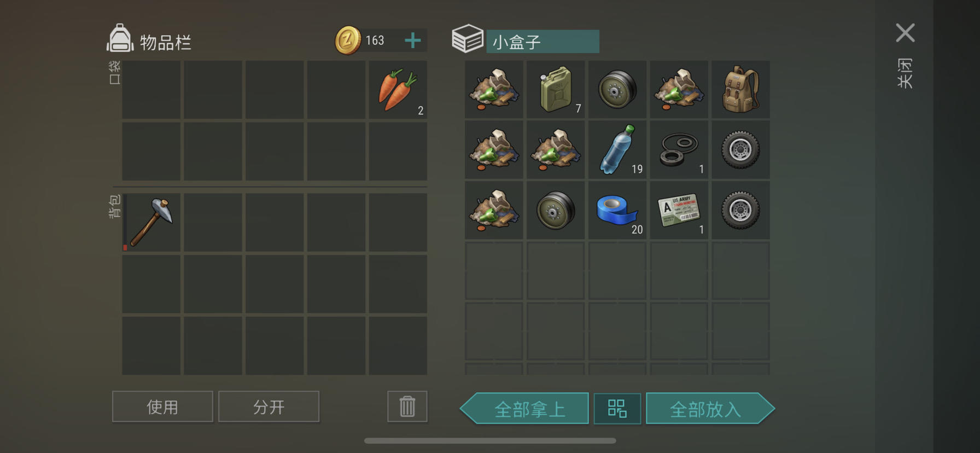Select the carrots in the pocket slot
Viewport: 980px width, 453px height.
tap(398, 90)
